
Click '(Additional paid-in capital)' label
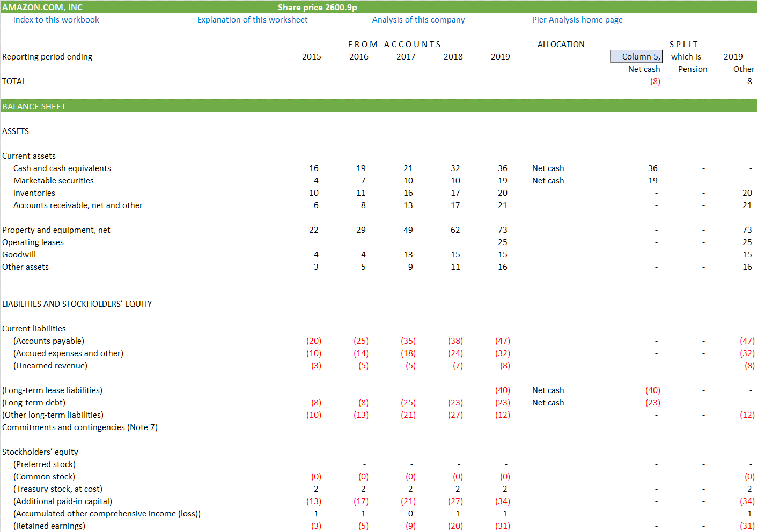[x=63, y=501]
